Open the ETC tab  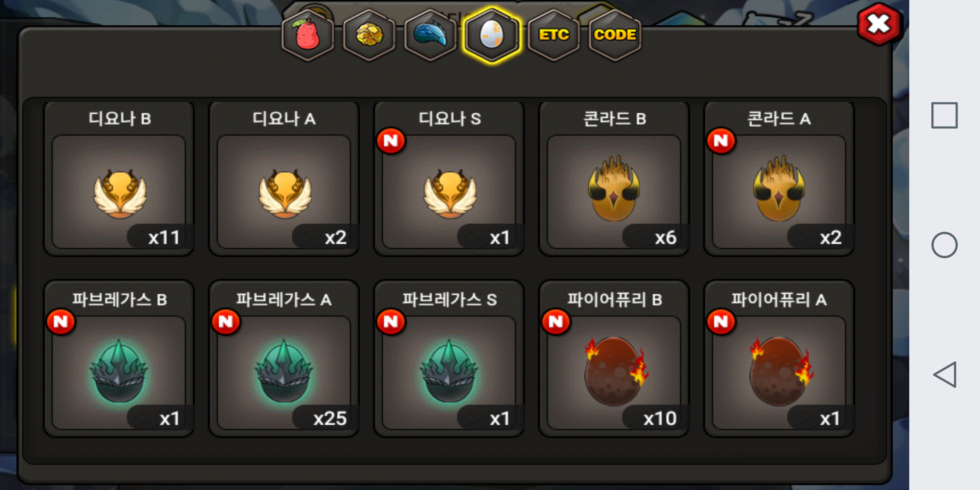coord(554,35)
